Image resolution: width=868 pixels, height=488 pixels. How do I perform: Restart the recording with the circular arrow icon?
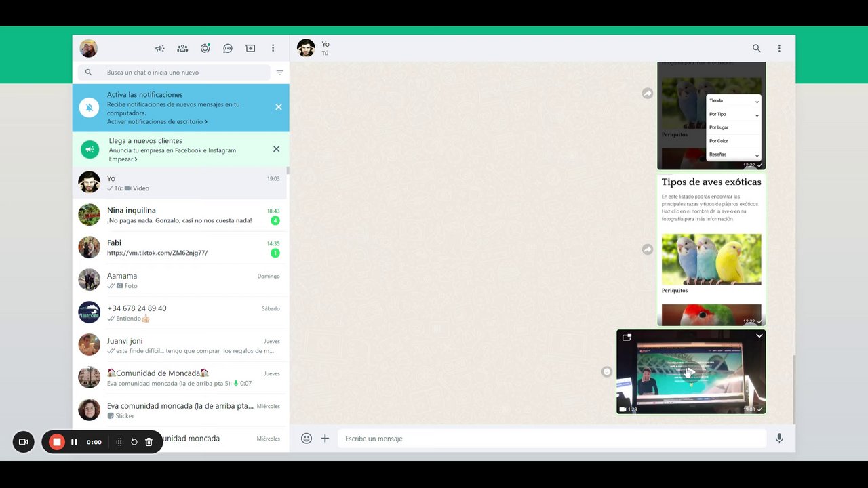click(134, 442)
